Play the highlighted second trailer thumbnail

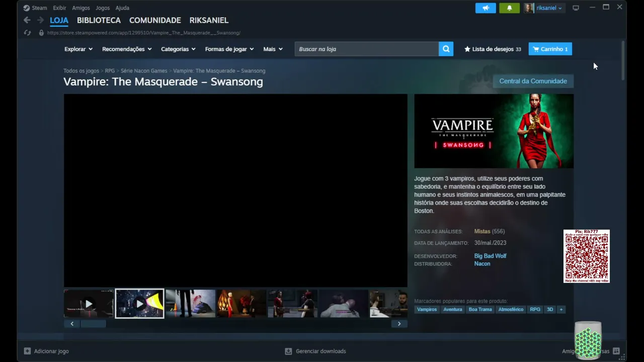(x=139, y=304)
